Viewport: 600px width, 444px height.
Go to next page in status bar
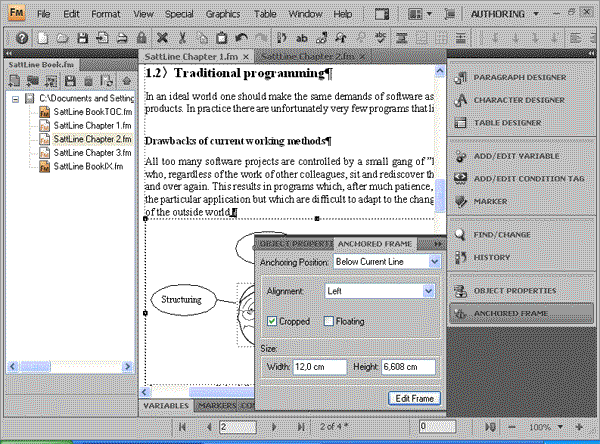272,427
